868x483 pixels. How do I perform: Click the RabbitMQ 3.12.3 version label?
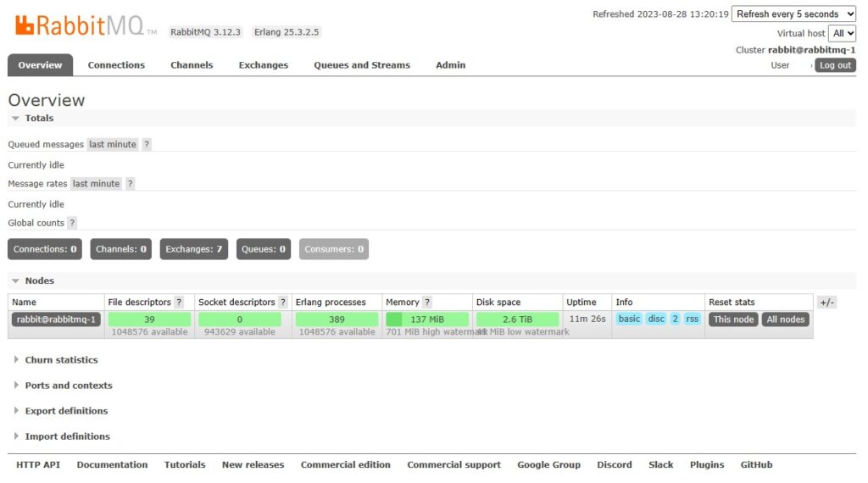pyautogui.click(x=205, y=32)
